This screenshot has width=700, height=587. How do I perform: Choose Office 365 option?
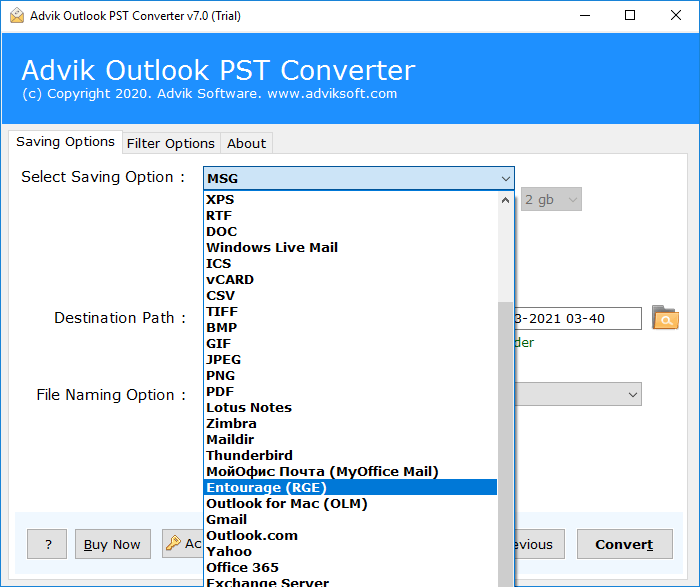(350, 567)
